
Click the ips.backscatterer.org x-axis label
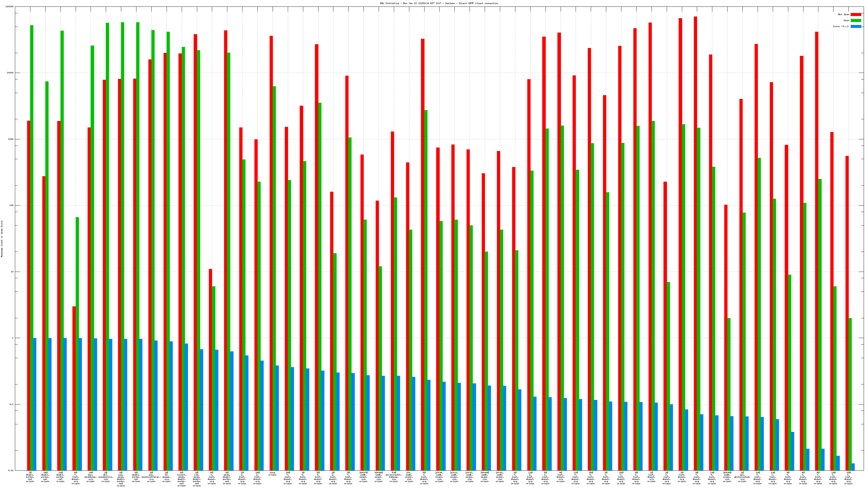(151, 477)
